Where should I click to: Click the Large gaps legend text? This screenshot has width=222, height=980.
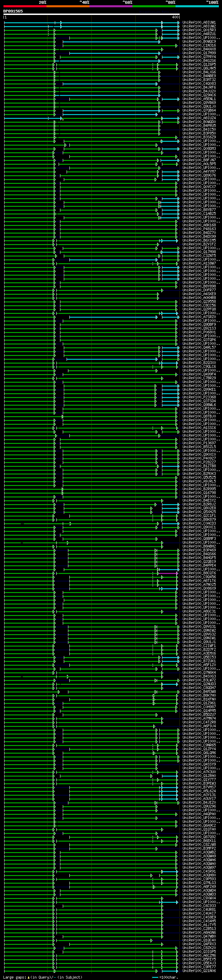tap(43, 977)
